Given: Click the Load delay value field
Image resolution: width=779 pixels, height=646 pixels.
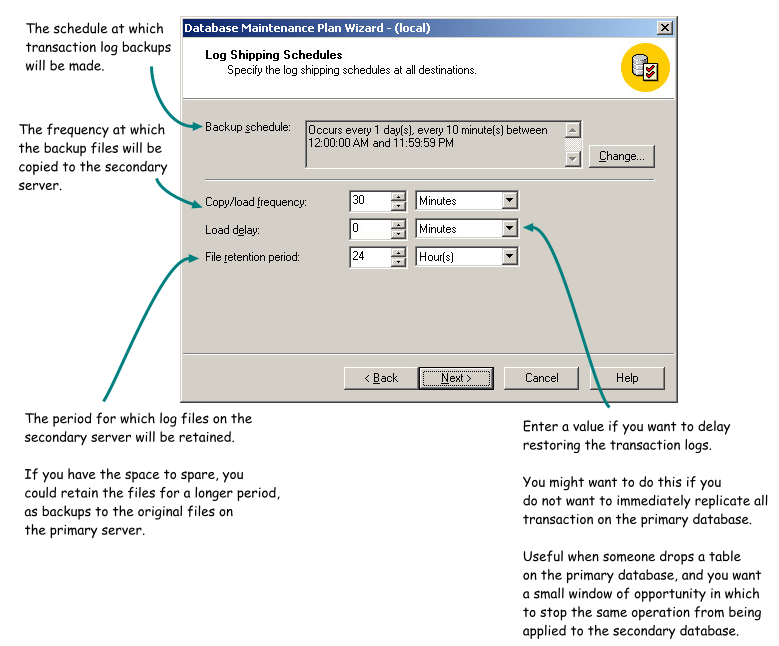Looking at the screenshot, I should [370, 229].
